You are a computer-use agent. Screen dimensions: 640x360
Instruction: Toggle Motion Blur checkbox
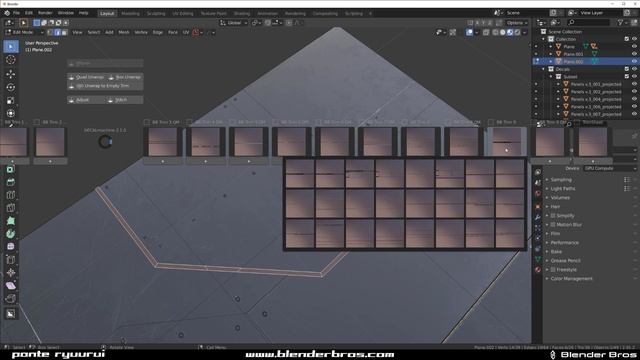coord(553,224)
